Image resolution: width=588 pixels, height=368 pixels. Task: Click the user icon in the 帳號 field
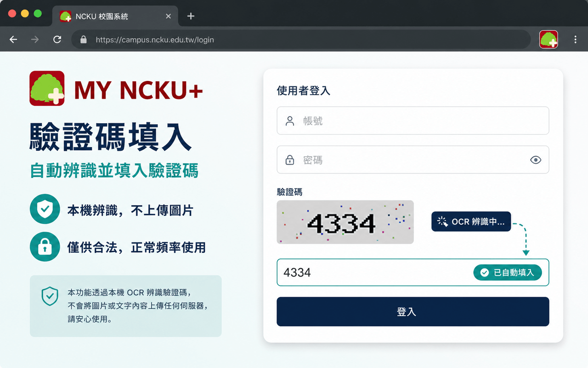coord(290,121)
